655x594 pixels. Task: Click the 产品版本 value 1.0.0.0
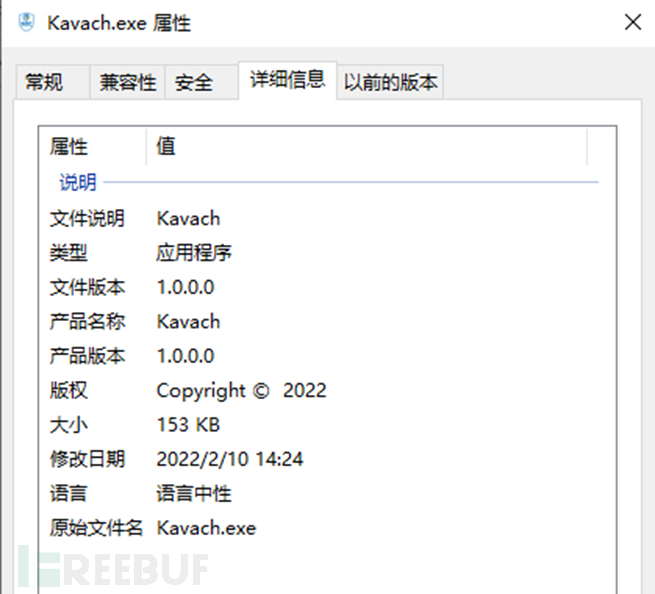coord(185,356)
